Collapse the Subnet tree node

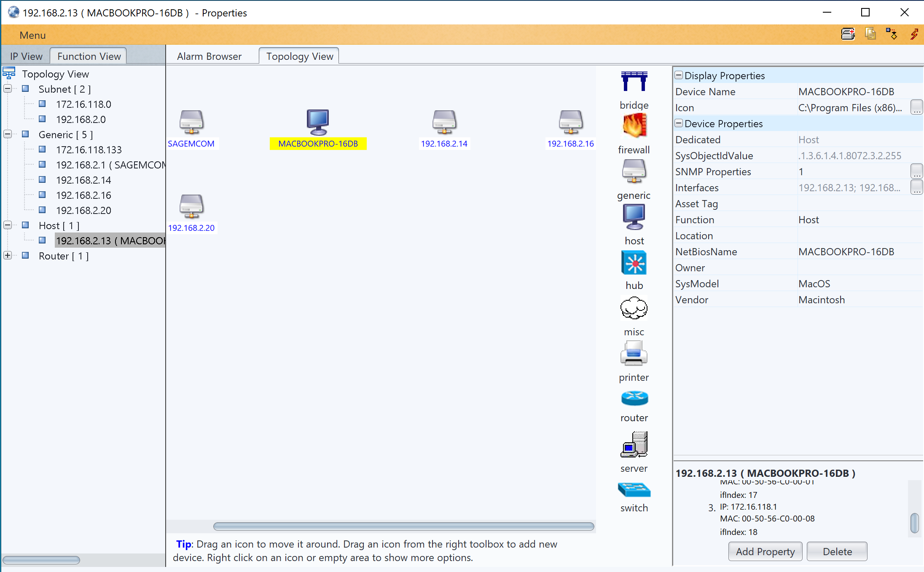(8, 89)
